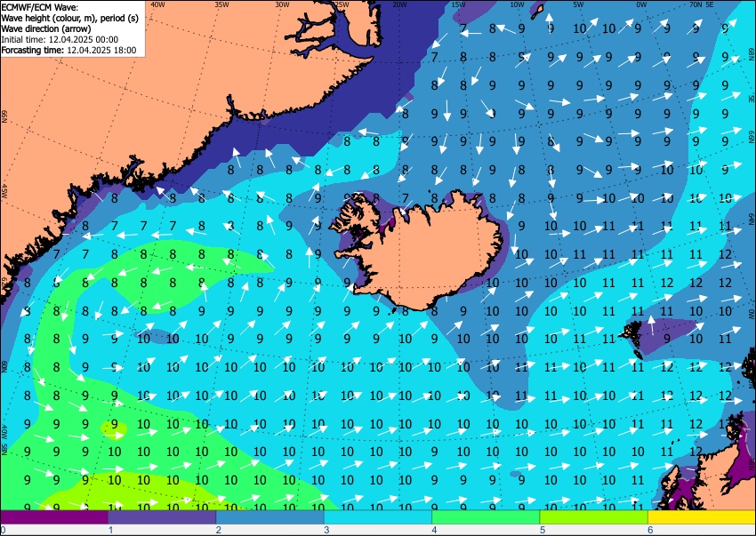
Task: Pick the yellow legend swatch above 6 m
Action: pyautogui.click(x=702, y=516)
